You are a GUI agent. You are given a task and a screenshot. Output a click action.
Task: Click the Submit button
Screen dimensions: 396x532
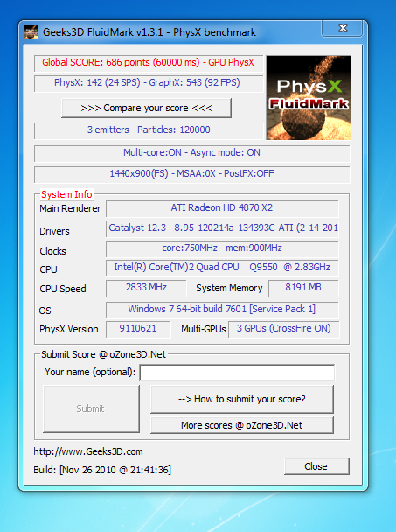pyautogui.click(x=91, y=409)
